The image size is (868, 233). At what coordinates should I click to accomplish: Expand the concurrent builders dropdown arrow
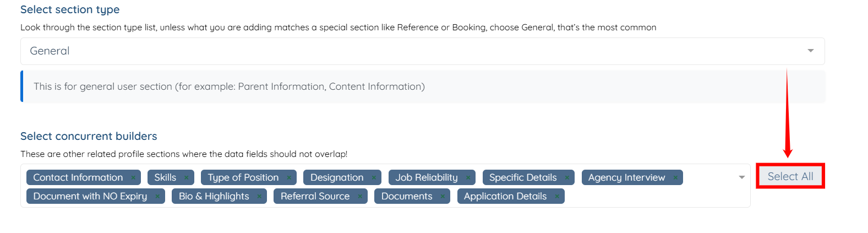741,177
